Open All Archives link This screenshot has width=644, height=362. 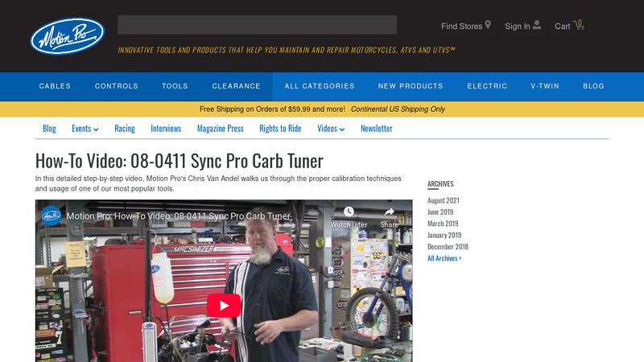444,258
